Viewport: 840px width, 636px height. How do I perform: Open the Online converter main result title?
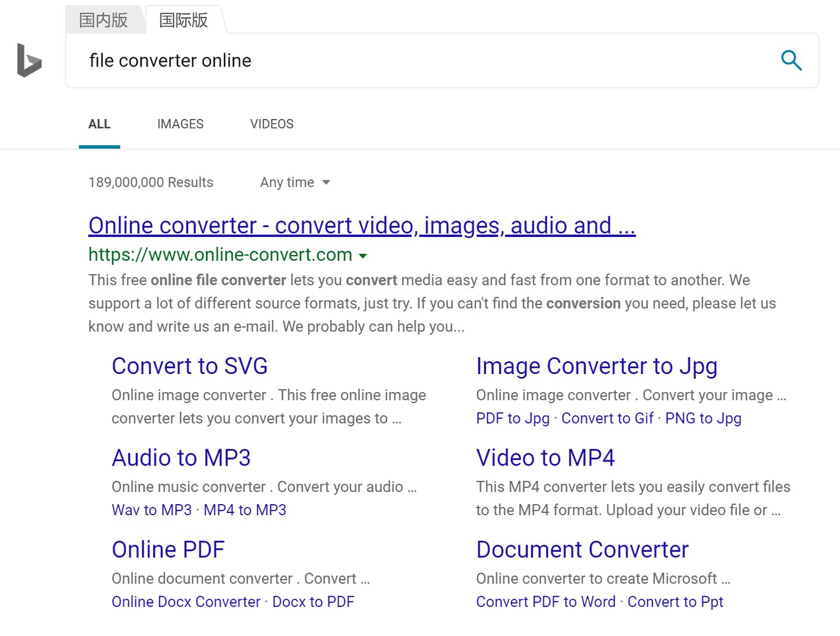tap(362, 225)
